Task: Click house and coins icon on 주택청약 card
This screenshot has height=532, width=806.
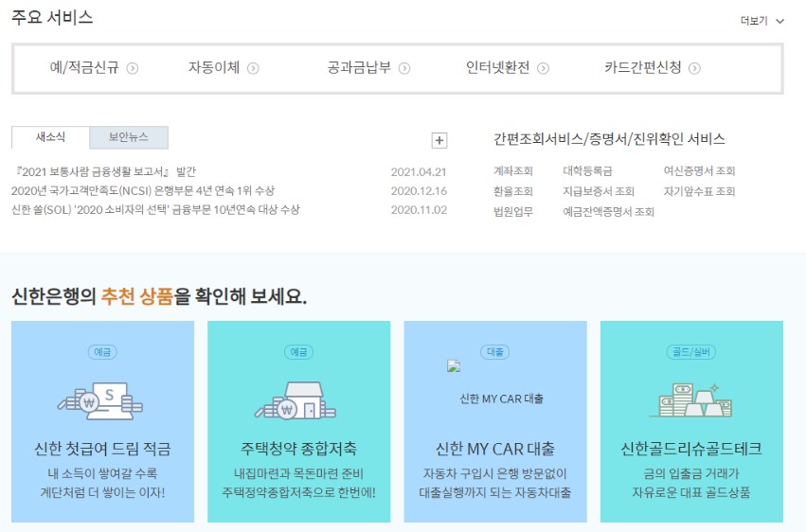Action: click(x=296, y=400)
